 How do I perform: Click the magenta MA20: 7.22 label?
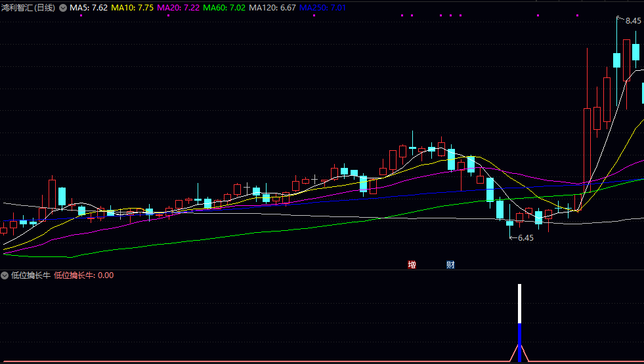point(179,8)
